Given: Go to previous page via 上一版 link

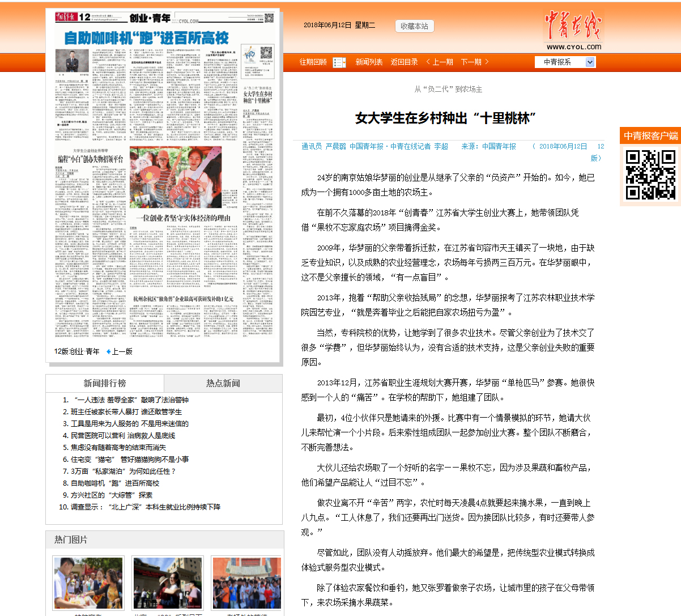Looking at the screenshot, I should 122,352.
